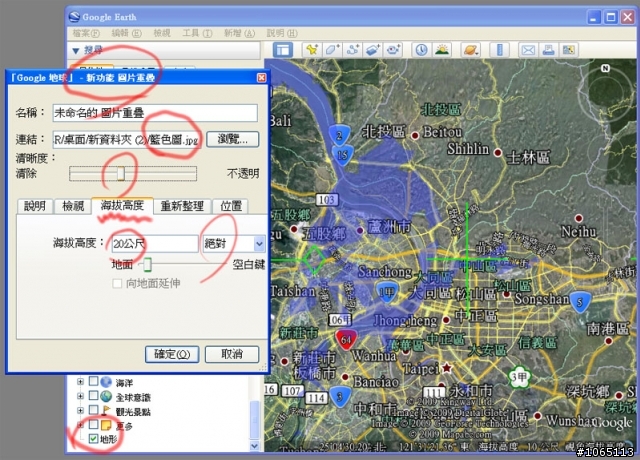Confirm with the 確定(O) button
Viewport: 640px width, 460px height.
point(172,354)
